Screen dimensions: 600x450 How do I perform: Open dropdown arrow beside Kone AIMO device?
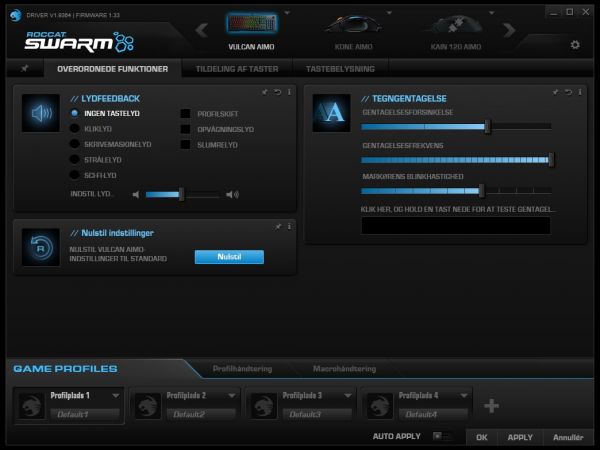tap(389, 13)
